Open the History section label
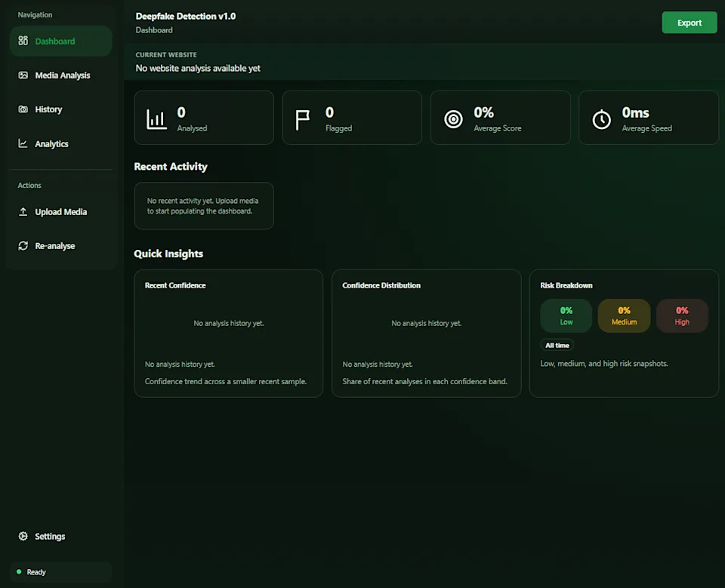The image size is (725, 588). point(48,109)
